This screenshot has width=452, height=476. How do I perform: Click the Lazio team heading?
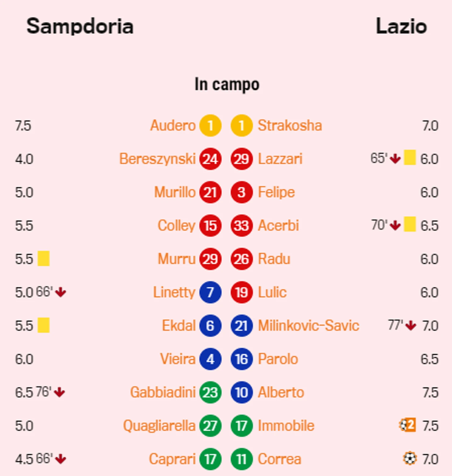coord(401,26)
